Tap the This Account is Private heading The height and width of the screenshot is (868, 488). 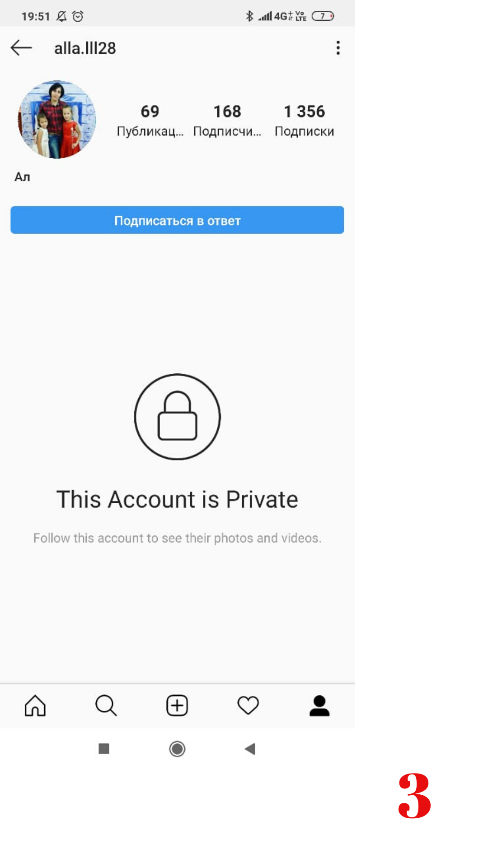[x=177, y=500]
